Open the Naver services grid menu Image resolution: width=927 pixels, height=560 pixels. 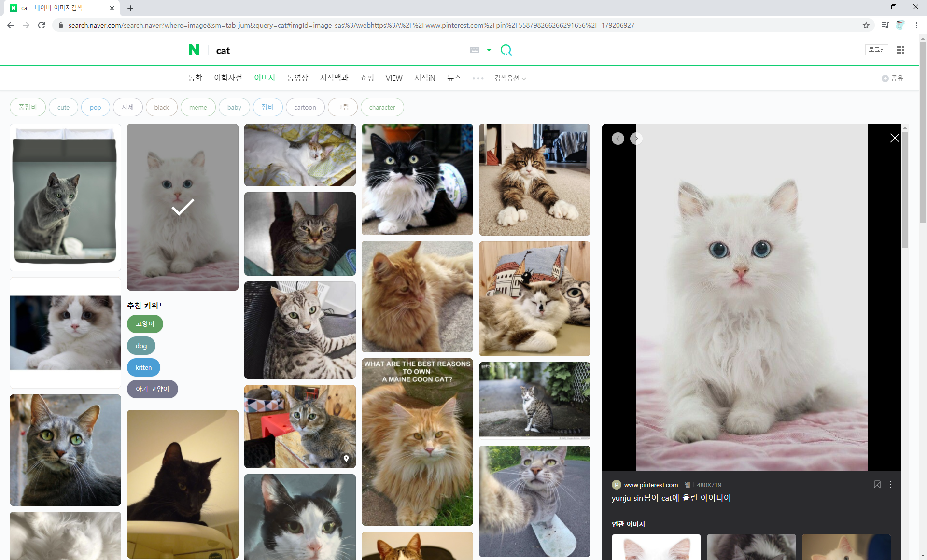pyautogui.click(x=900, y=50)
